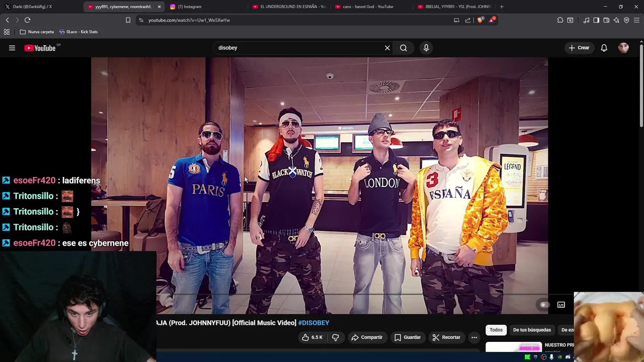Viewport: 644px width, 362px height.
Task: Open OBS Studio tray icon
Action: tap(543, 357)
